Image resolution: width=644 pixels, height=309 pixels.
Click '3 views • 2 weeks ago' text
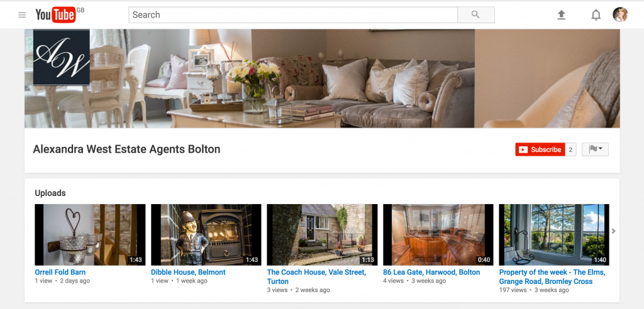pyautogui.click(x=298, y=290)
